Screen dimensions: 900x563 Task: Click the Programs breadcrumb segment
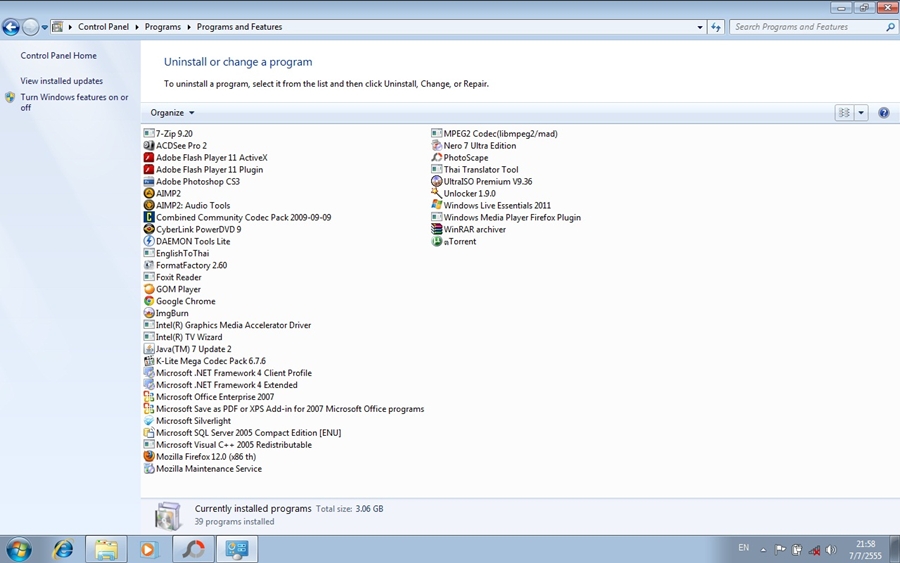click(162, 27)
